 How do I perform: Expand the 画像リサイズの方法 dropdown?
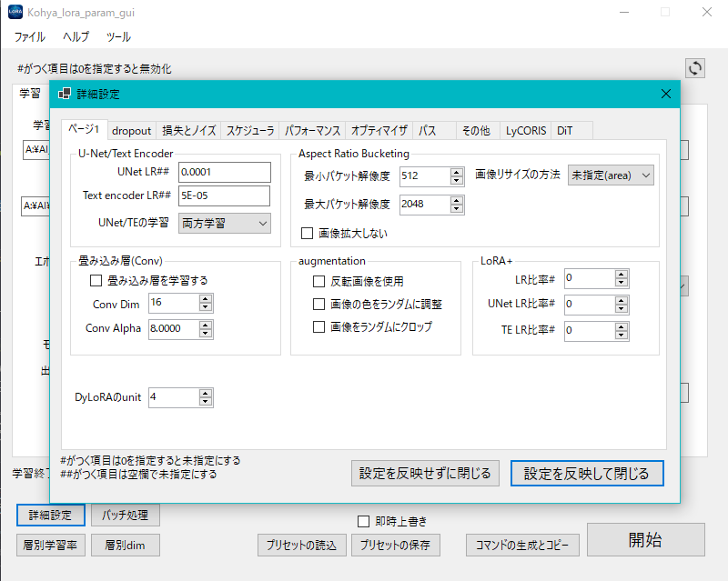pos(610,175)
